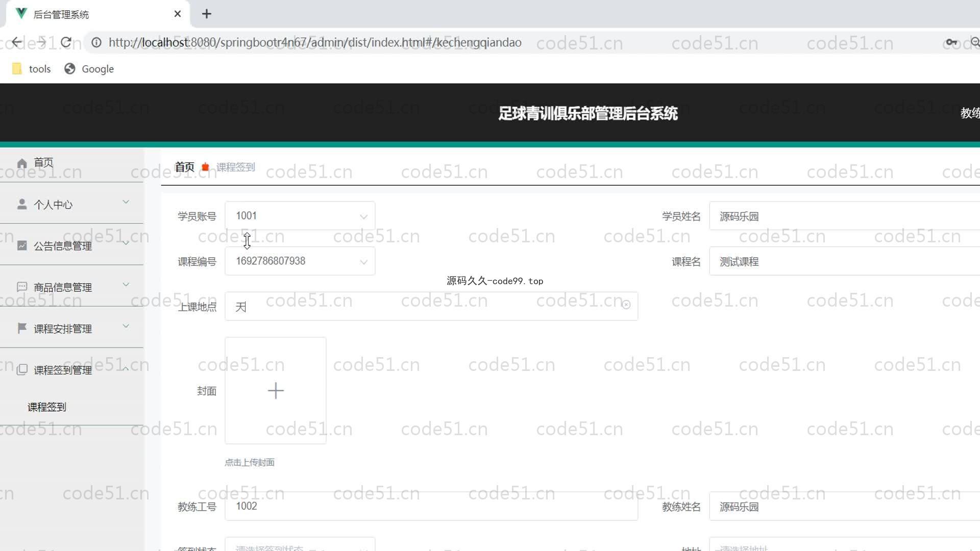Click the browser forward arrow
This screenshot has width=980, height=551.
point(41,42)
